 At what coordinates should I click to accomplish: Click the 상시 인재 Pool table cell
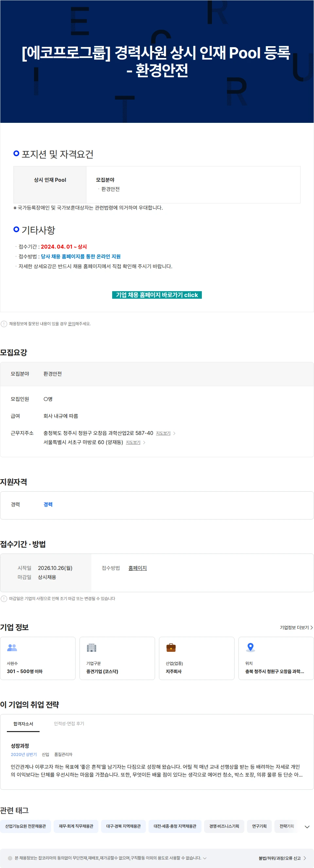tap(50, 185)
